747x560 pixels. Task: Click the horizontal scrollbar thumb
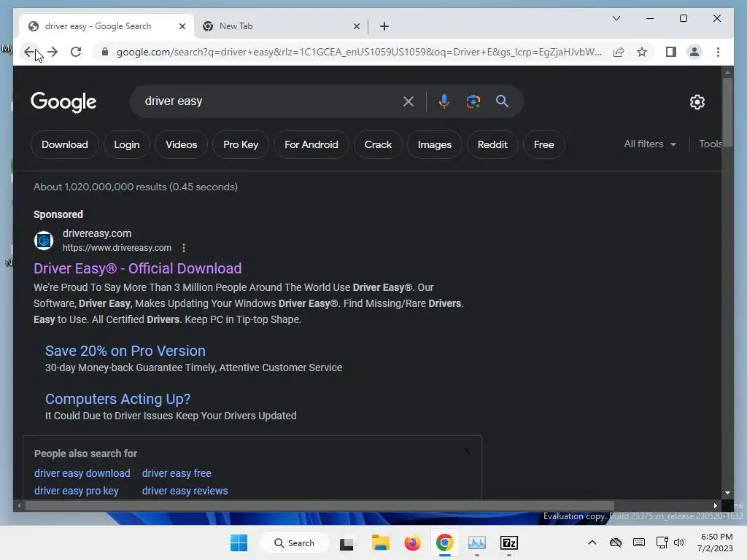320,506
